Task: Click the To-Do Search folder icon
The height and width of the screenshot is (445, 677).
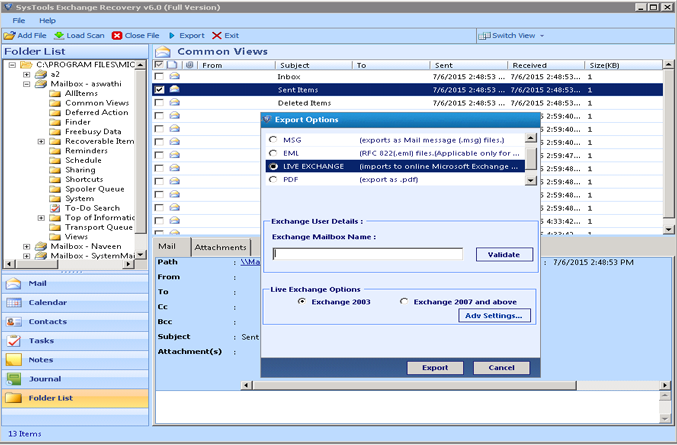Action: pos(55,208)
